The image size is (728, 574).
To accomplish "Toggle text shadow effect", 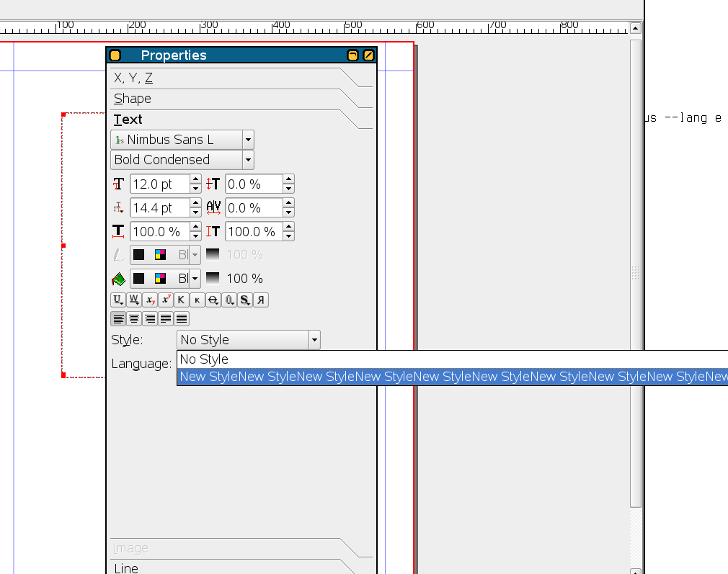I will pyautogui.click(x=245, y=300).
